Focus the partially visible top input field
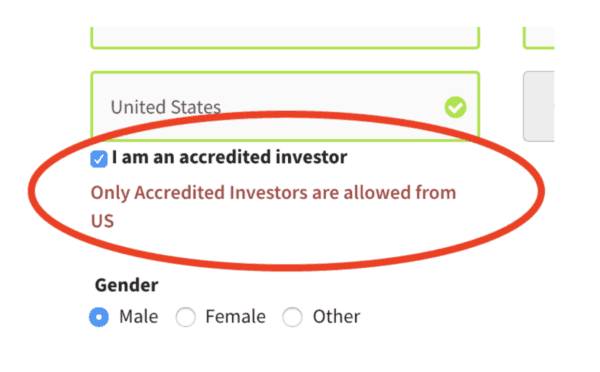 pyautogui.click(x=285, y=38)
